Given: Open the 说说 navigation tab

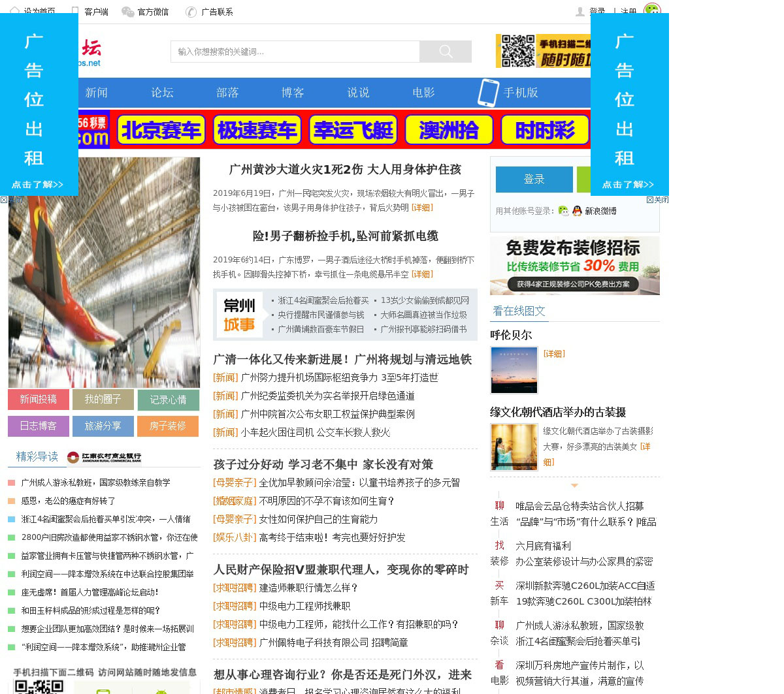Looking at the screenshot, I should coord(358,93).
